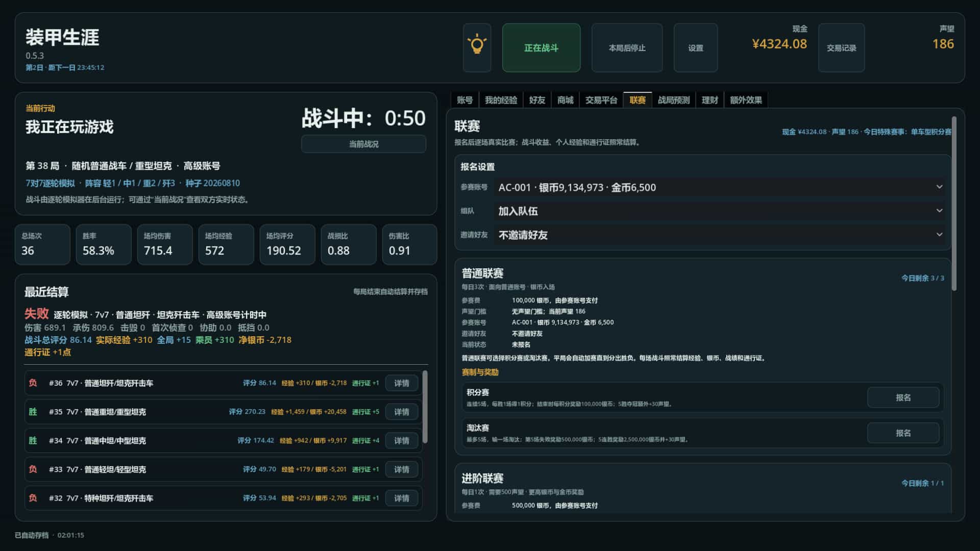980x551 pixels.
Task: Click 报名 for 淘汰赛
Action: 903,433
